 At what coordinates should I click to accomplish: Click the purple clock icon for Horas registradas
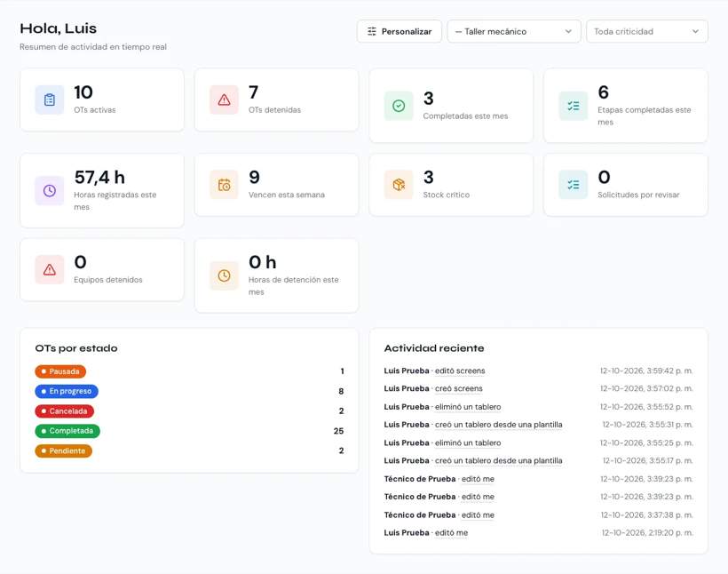click(x=50, y=190)
